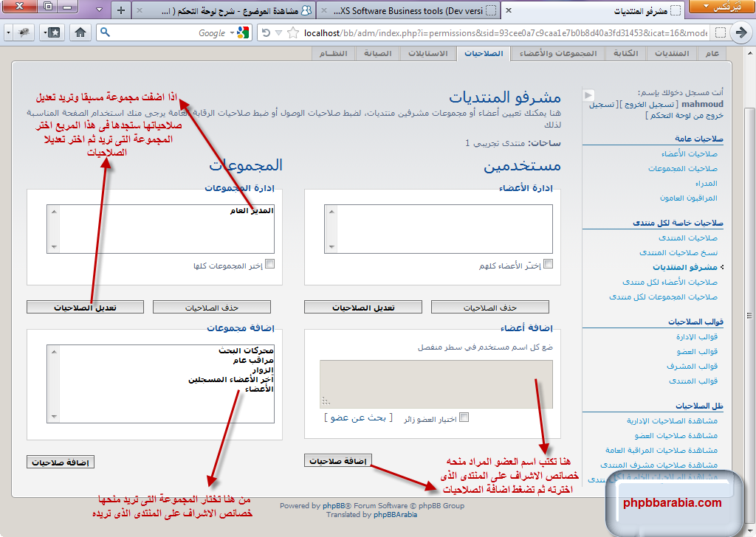Image resolution: width=756 pixels, height=537 pixels.
Task: Open نسخ صلاحيات المنتدى sidebar link
Action: 678,252
